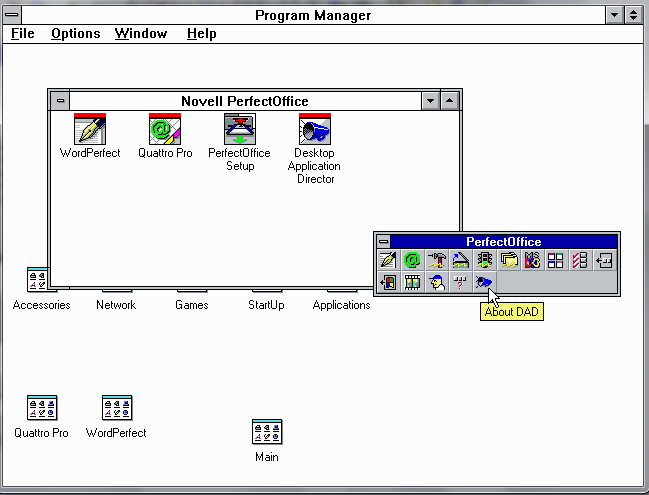
Task: Click the four-window tile icon on PerfectOffice toolbar
Action: tap(556, 260)
